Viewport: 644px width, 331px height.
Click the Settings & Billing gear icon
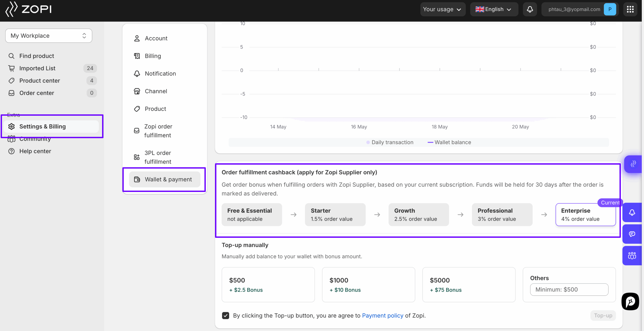click(x=11, y=126)
